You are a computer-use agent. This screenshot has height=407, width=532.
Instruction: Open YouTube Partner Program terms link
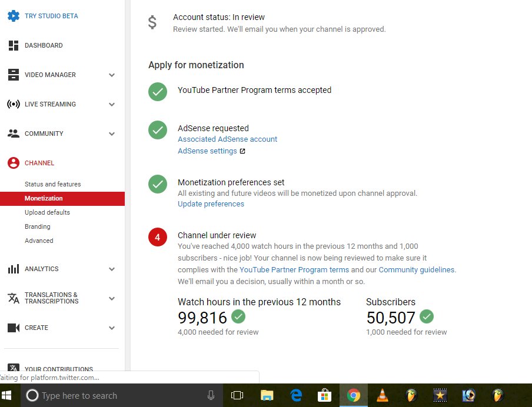click(x=294, y=269)
